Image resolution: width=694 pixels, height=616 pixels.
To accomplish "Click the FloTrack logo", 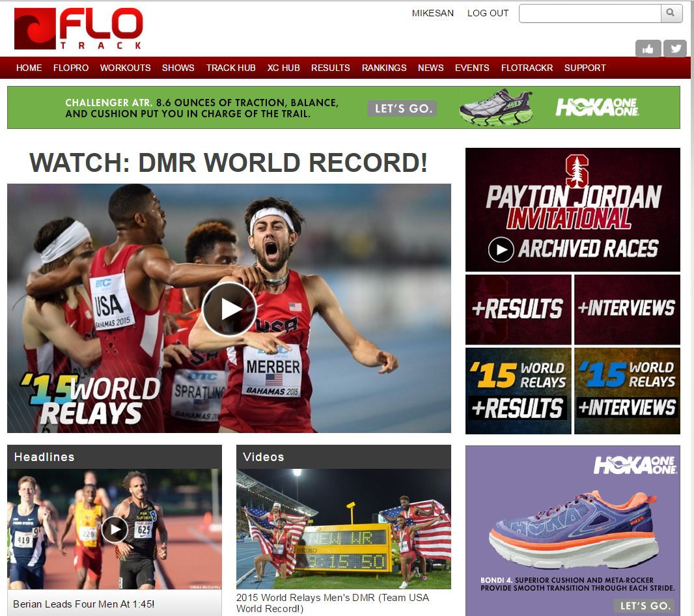I will click(x=78, y=29).
